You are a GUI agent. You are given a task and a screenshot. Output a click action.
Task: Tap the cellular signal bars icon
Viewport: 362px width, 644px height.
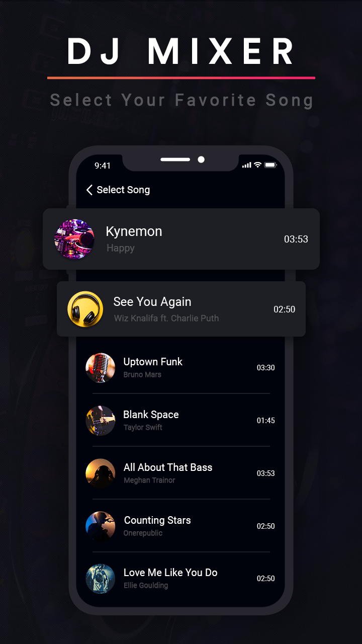click(x=246, y=165)
